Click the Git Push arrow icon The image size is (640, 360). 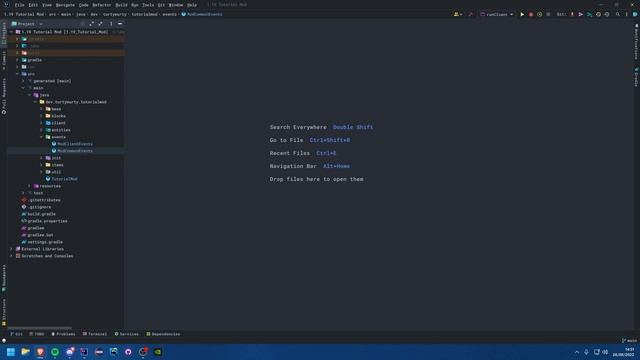[589, 14]
